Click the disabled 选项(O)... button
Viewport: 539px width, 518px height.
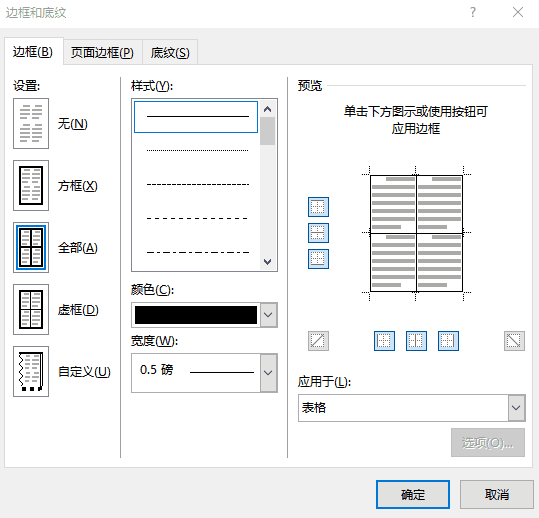pos(488,443)
